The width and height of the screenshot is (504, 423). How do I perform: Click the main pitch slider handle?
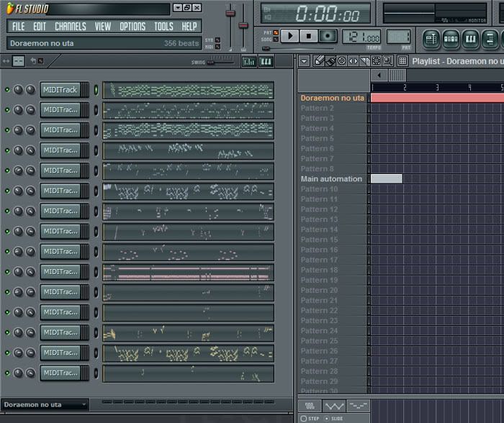[x=243, y=25]
